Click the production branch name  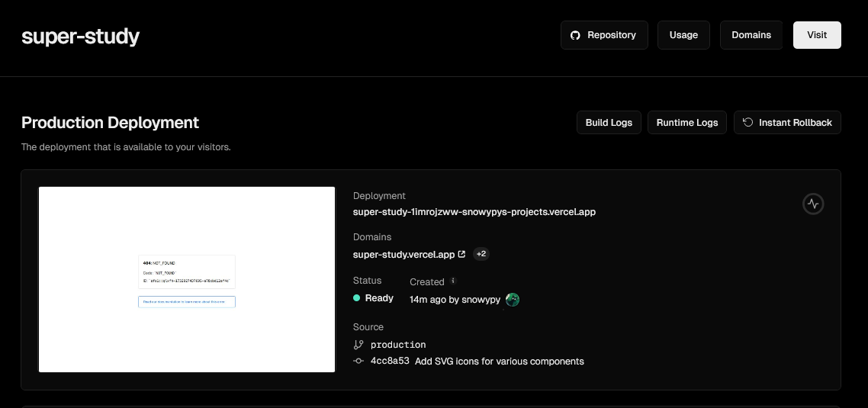(398, 345)
